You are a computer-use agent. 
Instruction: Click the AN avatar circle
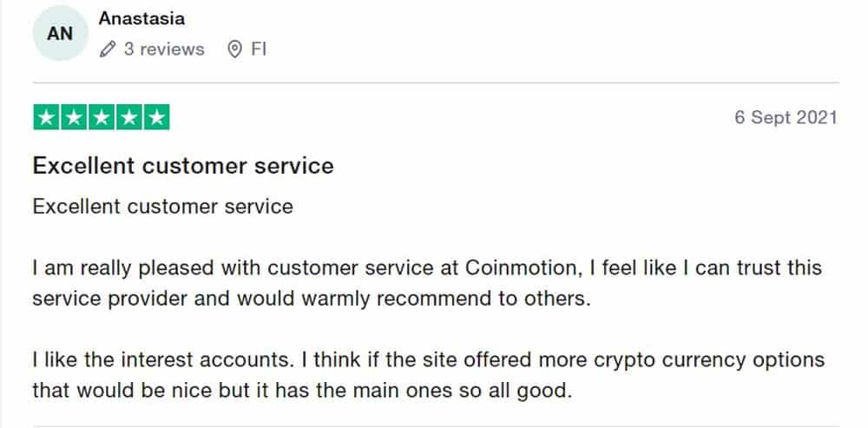pos(59,34)
